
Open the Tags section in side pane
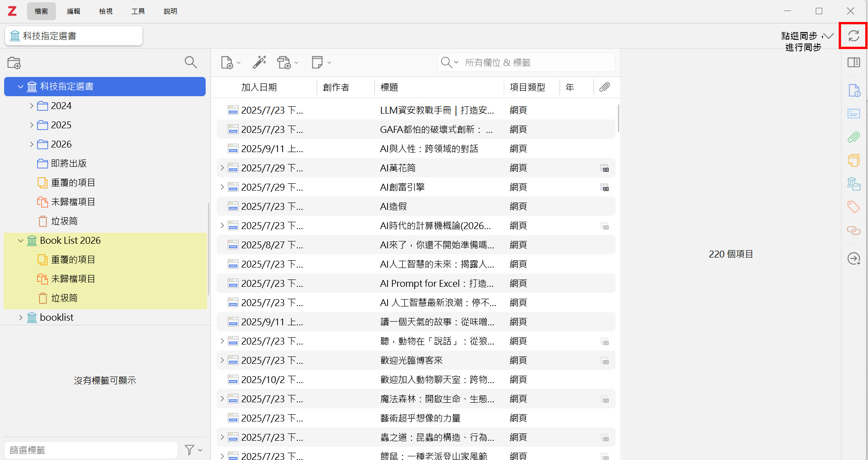click(853, 207)
